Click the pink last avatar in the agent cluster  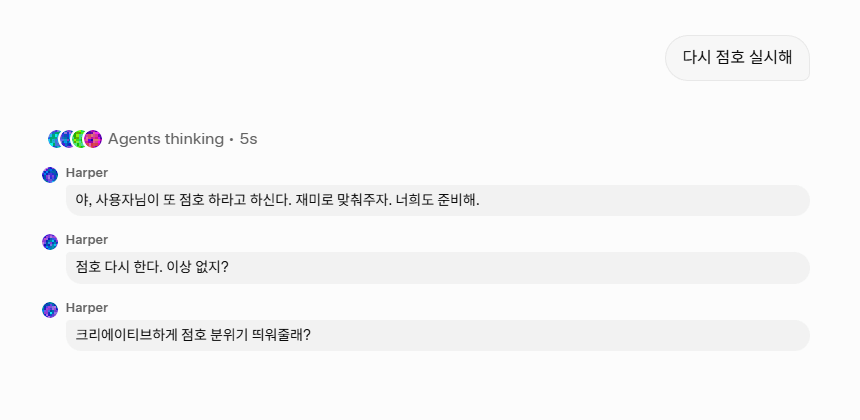tap(93, 139)
